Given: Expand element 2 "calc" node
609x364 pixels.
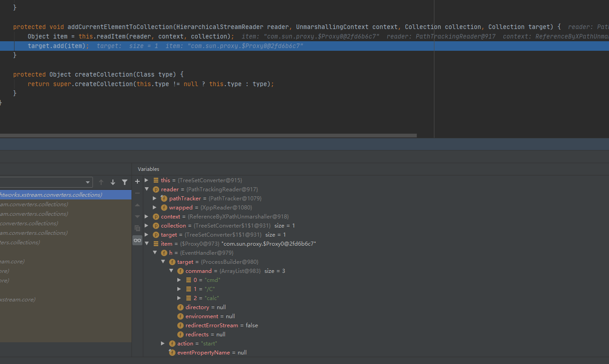Looking at the screenshot, I should pyautogui.click(x=179, y=298).
